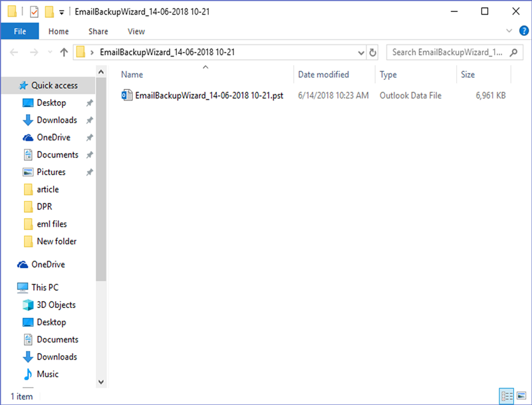Sort by Date modified column header

[x=323, y=74]
